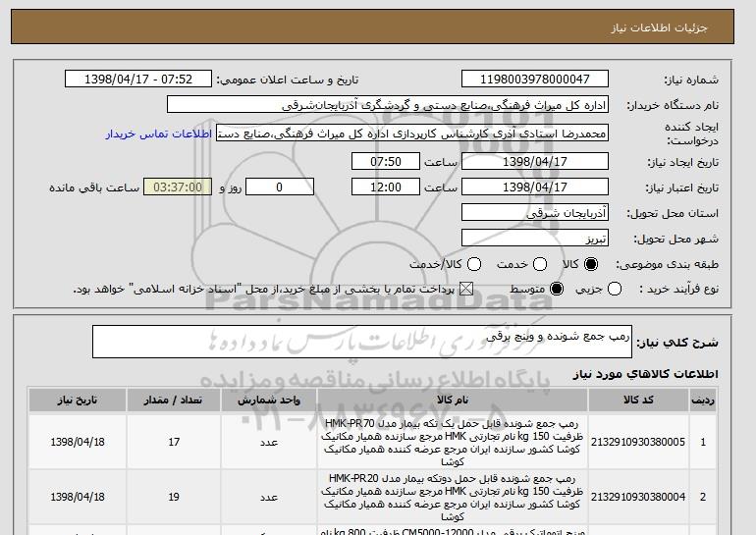Click need date 1398/04/18 in row 1
Image resolution: width=756 pixels, height=535 pixels.
[78, 442]
